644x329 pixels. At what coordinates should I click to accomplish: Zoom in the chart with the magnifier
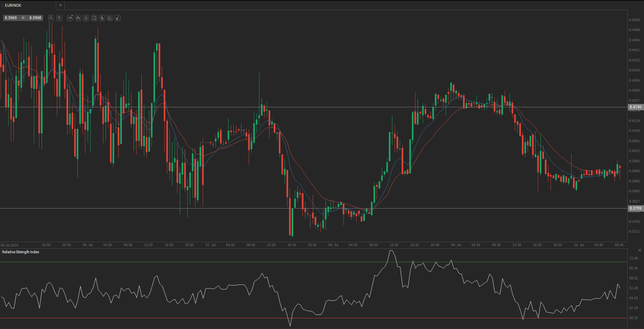[59, 18]
